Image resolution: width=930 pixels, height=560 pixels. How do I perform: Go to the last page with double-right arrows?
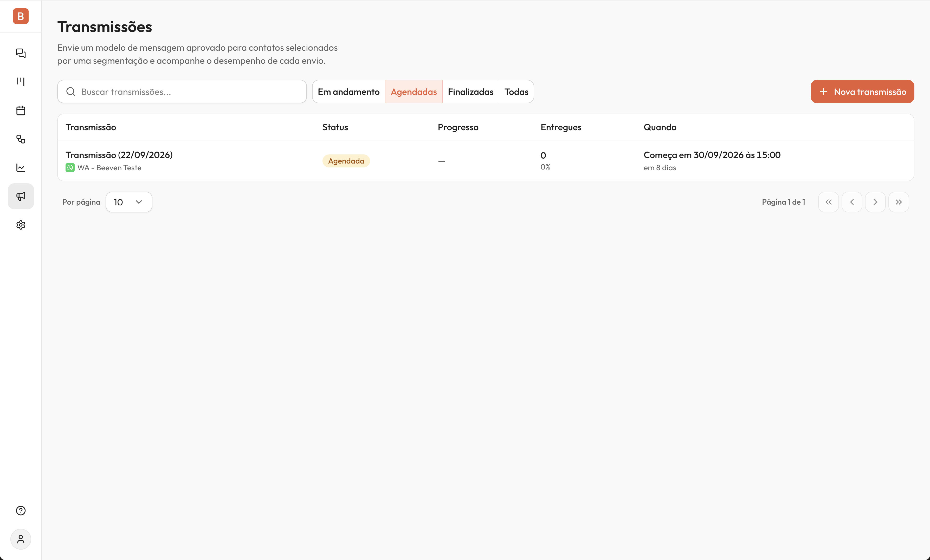[x=899, y=202]
